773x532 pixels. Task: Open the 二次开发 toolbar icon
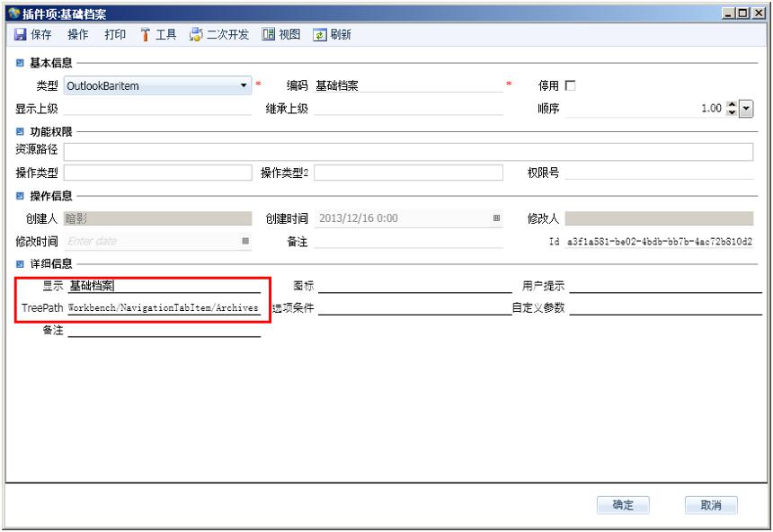196,34
